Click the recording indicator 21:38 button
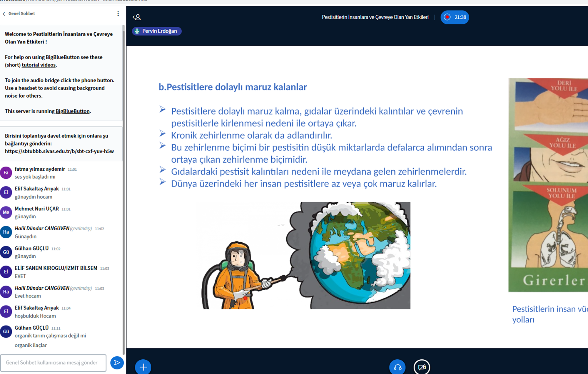 455,17
